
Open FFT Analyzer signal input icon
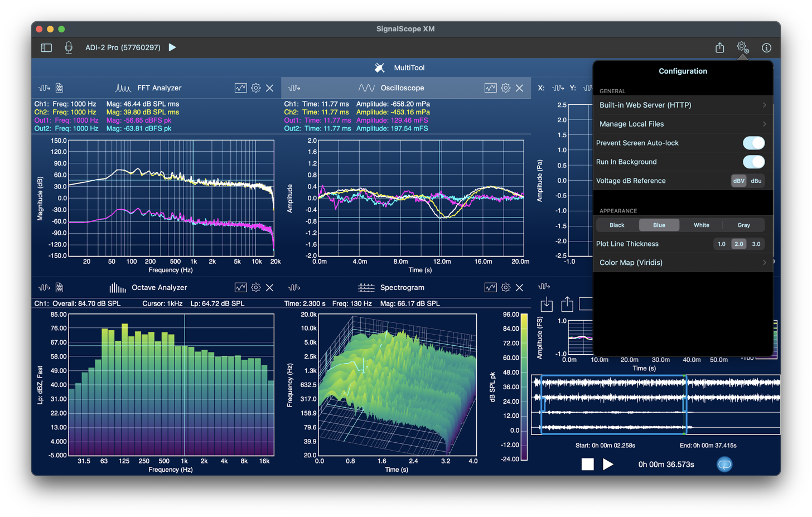pos(44,88)
